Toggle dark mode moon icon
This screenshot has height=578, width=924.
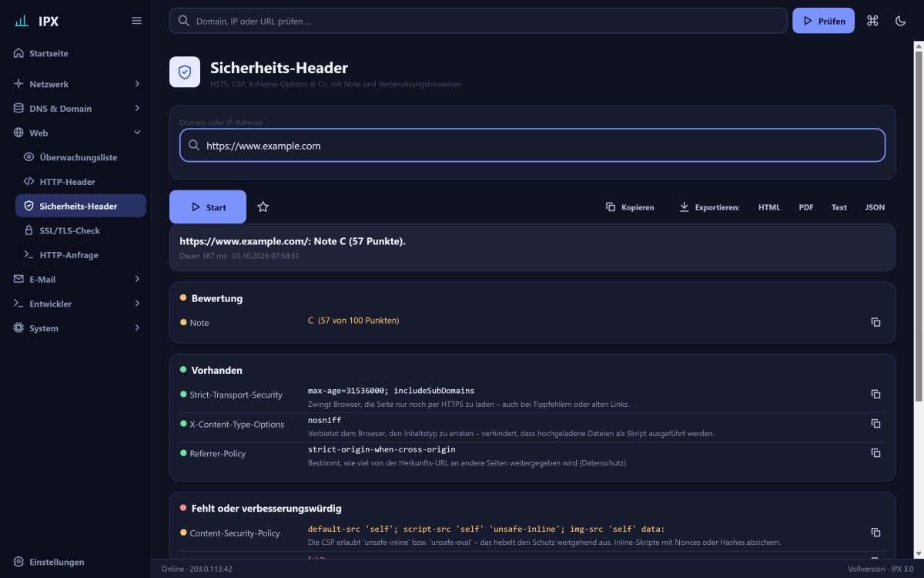tap(900, 21)
